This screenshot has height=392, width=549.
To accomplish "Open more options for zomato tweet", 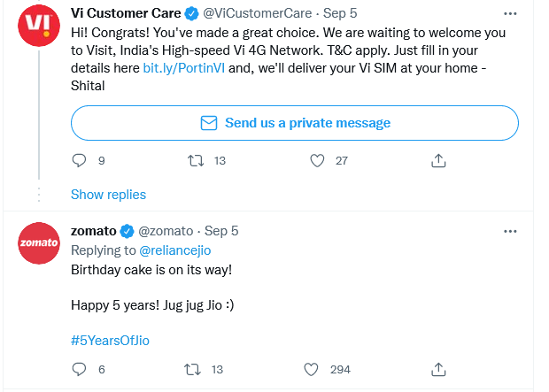I will point(510,231).
